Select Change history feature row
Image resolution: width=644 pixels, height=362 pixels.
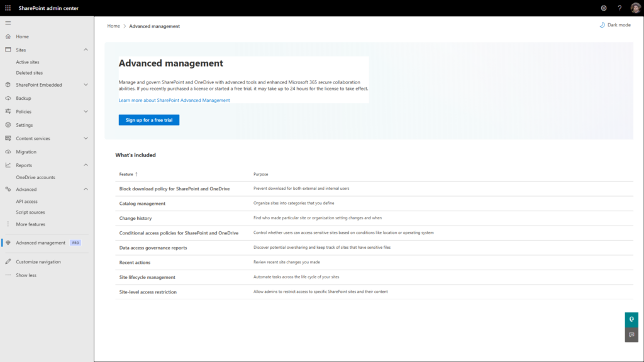[x=374, y=218]
